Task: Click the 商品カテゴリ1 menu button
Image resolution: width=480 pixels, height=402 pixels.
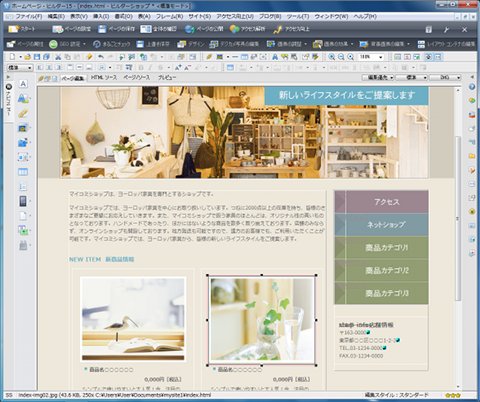Action: point(381,247)
